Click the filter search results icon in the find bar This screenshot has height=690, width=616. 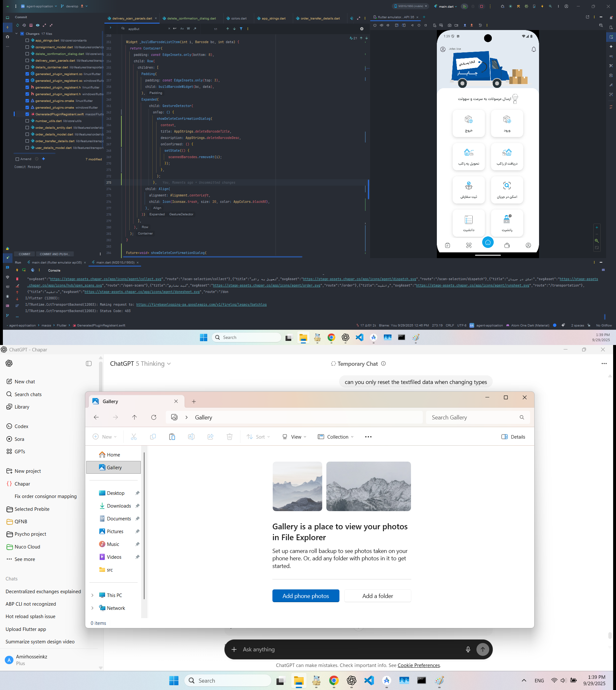coord(241,29)
